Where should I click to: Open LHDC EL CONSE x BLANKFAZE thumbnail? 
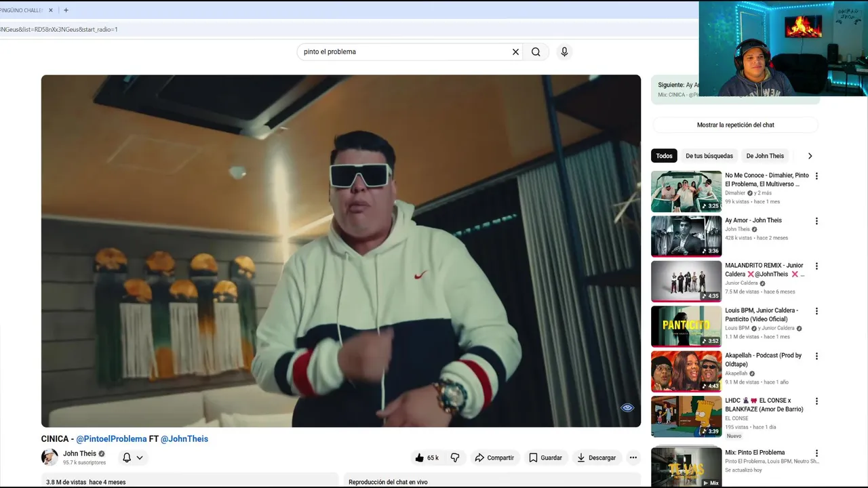point(686,416)
